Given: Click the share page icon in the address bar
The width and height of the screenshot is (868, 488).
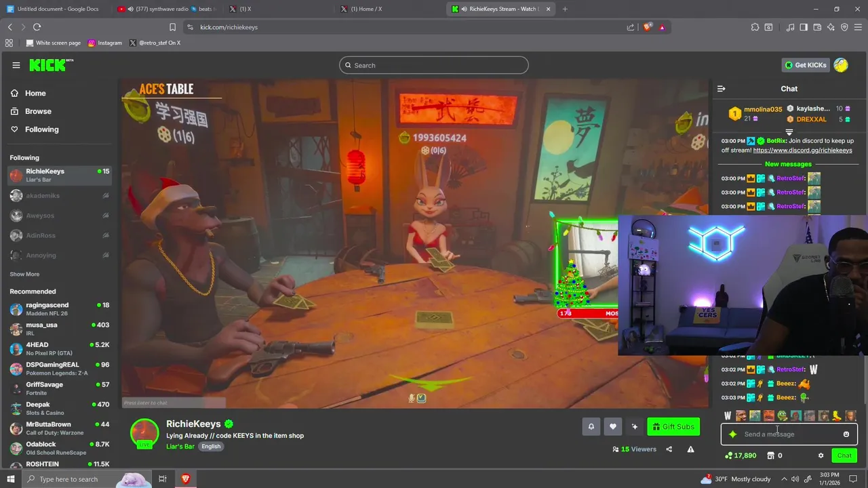Looking at the screenshot, I should tap(631, 27).
